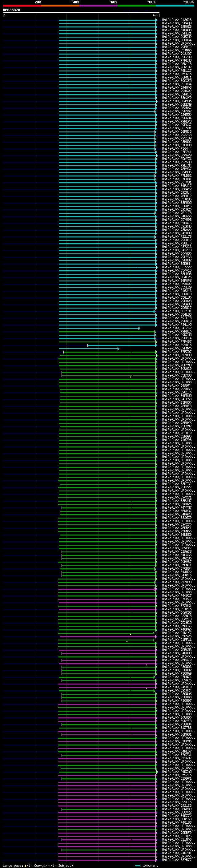Click hit UniRef100_A3EXN7
This screenshot has height=868, width=197.
[x=177, y=426]
